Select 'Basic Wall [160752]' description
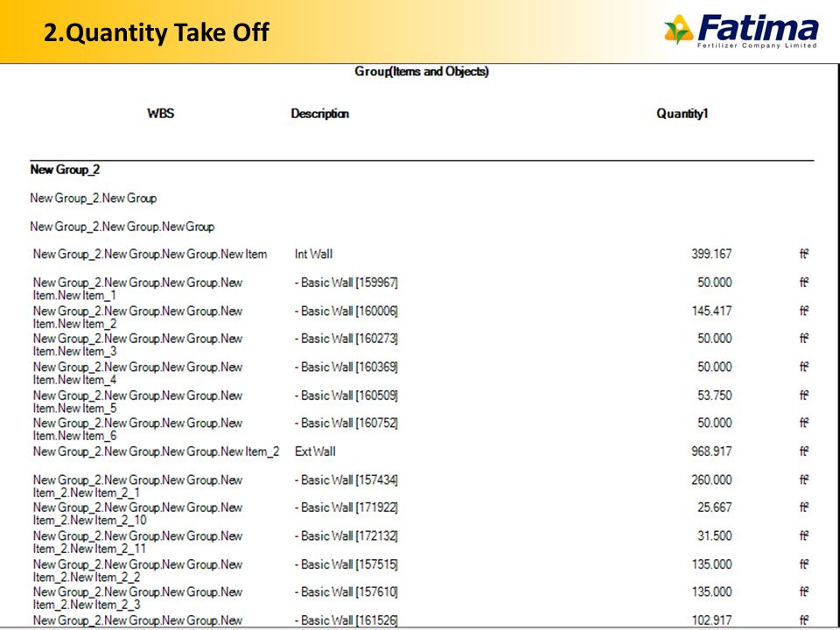 pyautogui.click(x=346, y=423)
